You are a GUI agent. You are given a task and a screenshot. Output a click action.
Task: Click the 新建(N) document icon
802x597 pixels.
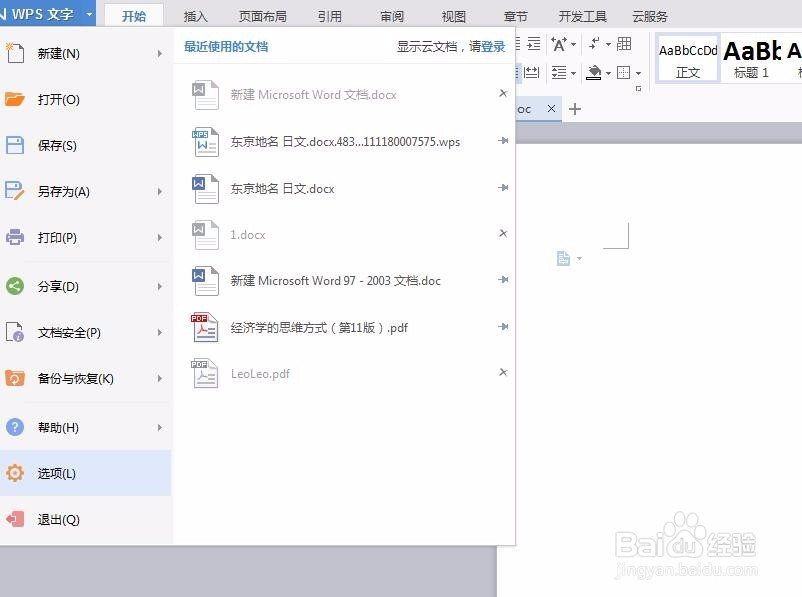pos(15,53)
